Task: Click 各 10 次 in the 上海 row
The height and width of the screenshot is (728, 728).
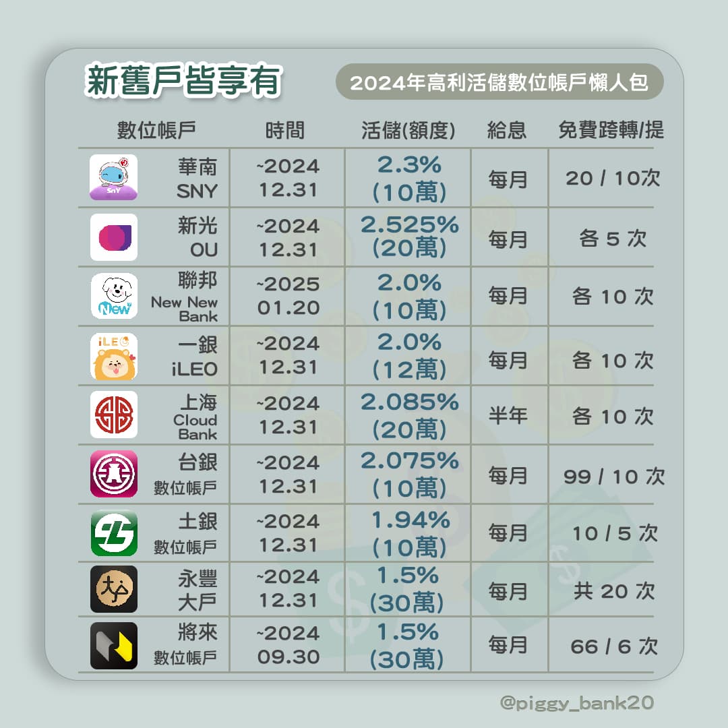Action: click(x=613, y=417)
